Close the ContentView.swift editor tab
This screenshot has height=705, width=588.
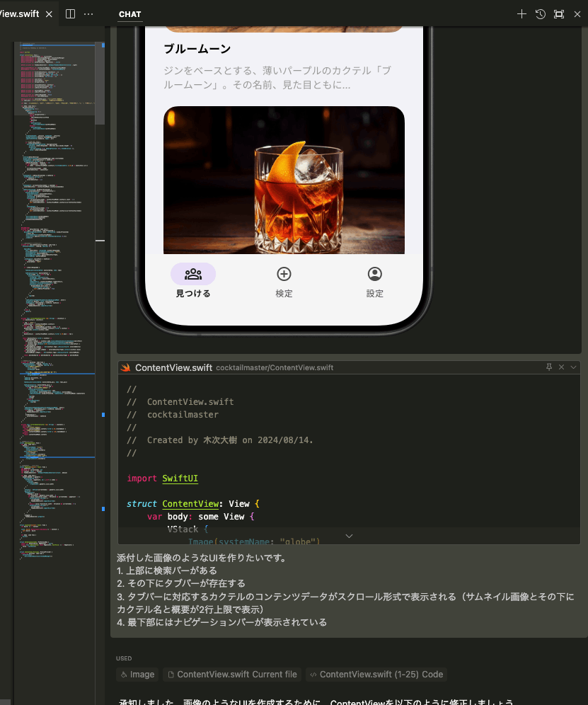coord(49,14)
